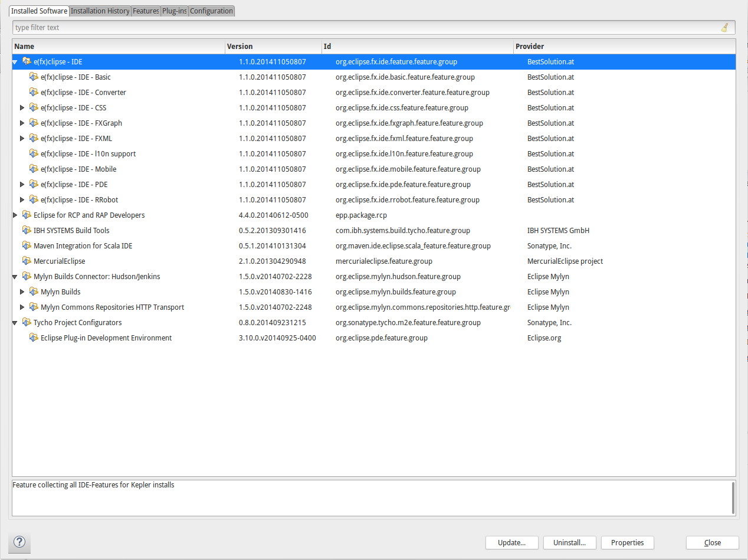The width and height of the screenshot is (748, 560).
Task: Click the Update... button
Action: (512, 542)
